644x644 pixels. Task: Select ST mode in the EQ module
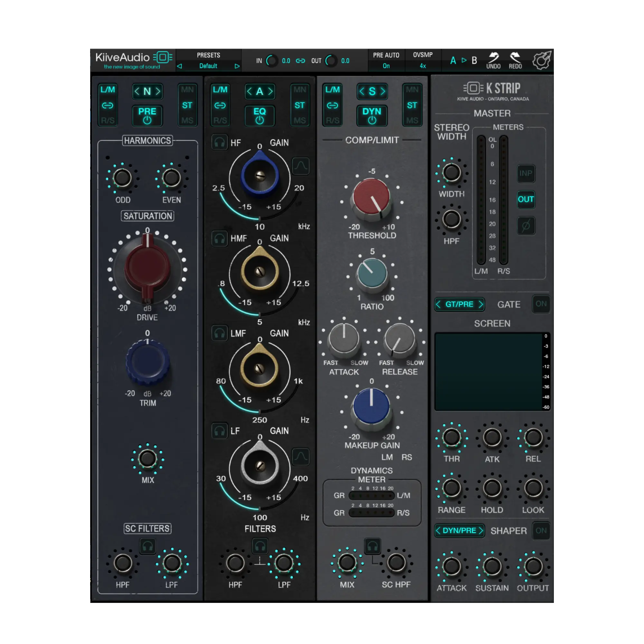click(299, 105)
